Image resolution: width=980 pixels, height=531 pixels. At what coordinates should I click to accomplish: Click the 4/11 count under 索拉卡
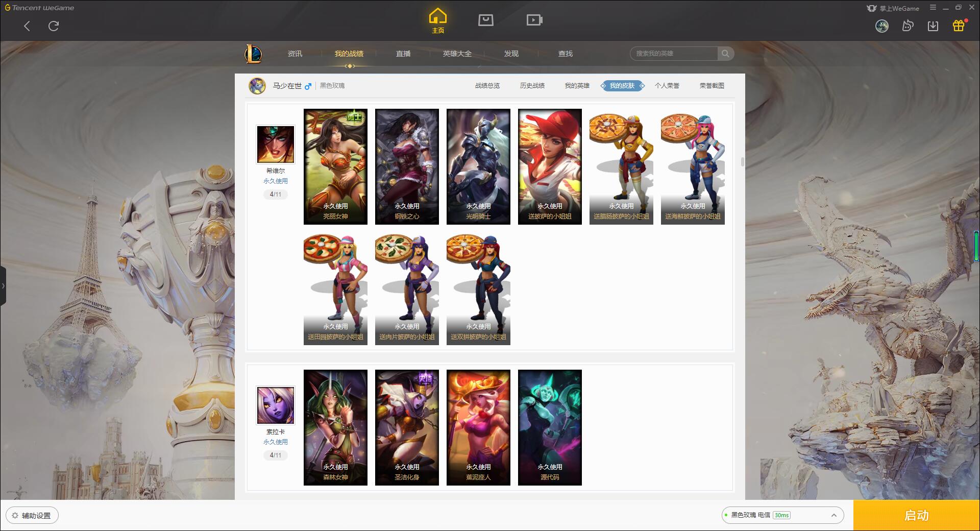point(276,455)
